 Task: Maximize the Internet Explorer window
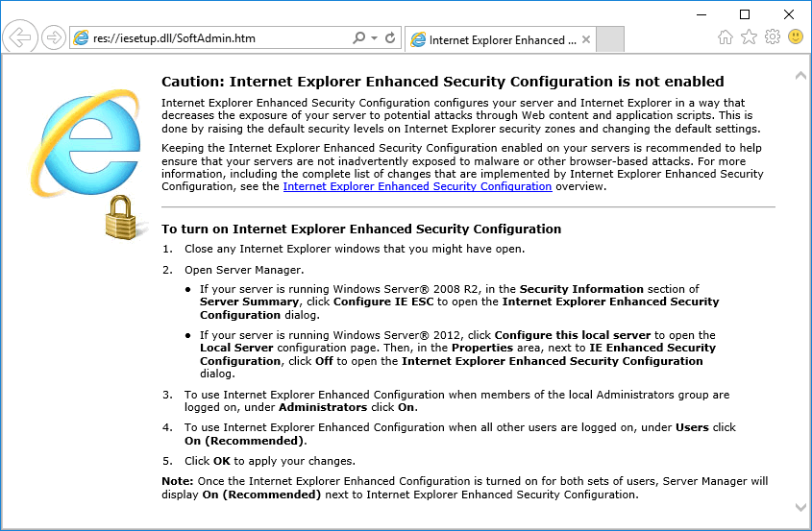745,14
